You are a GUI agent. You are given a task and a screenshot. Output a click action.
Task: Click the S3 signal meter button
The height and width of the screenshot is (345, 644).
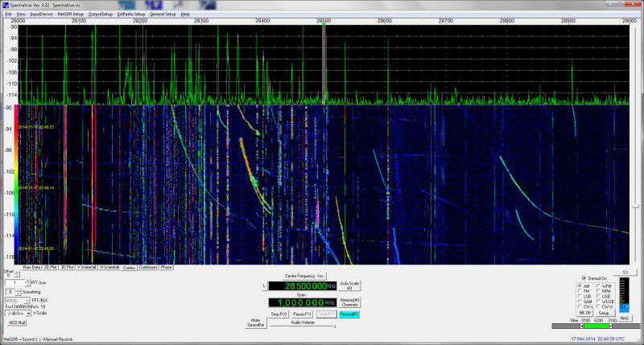point(625,273)
